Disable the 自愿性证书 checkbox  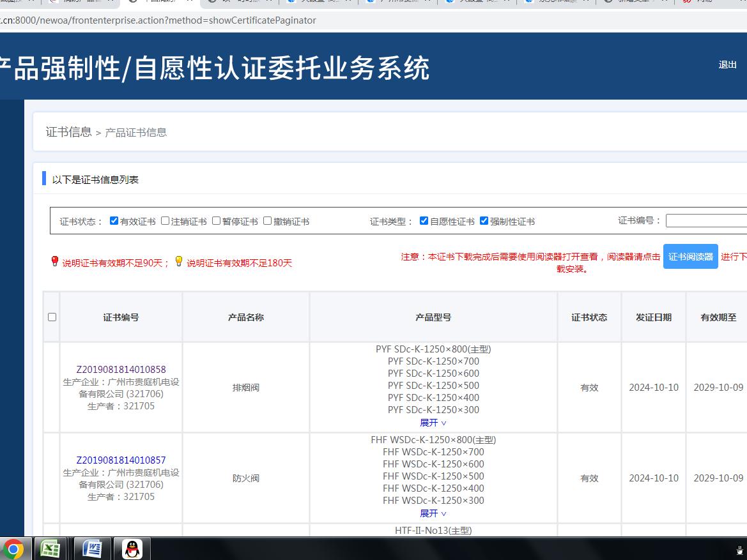tap(424, 220)
